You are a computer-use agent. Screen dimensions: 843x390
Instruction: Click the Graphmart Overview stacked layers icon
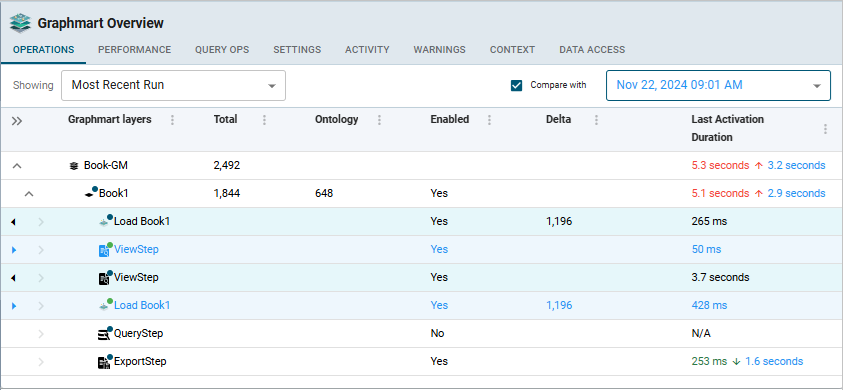[x=20, y=23]
